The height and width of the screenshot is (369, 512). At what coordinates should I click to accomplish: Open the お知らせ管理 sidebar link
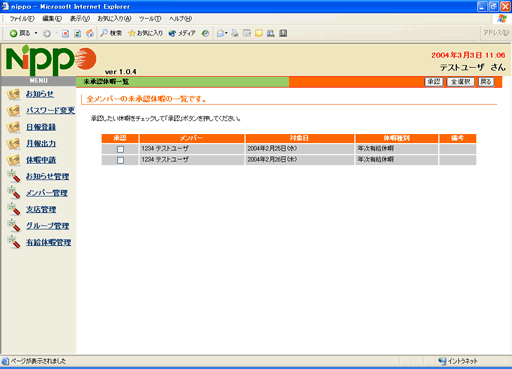point(48,177)
